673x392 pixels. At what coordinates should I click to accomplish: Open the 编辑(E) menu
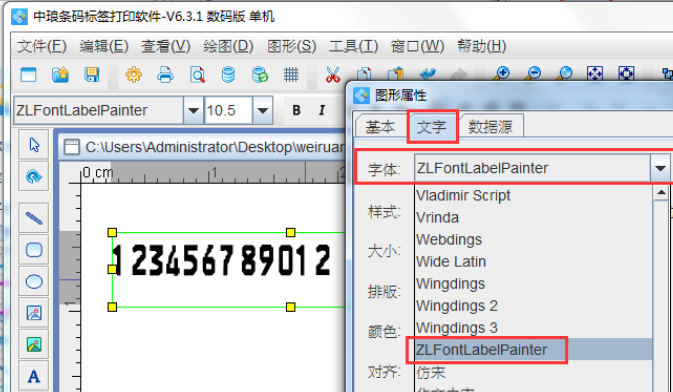(x=104, y=46)
